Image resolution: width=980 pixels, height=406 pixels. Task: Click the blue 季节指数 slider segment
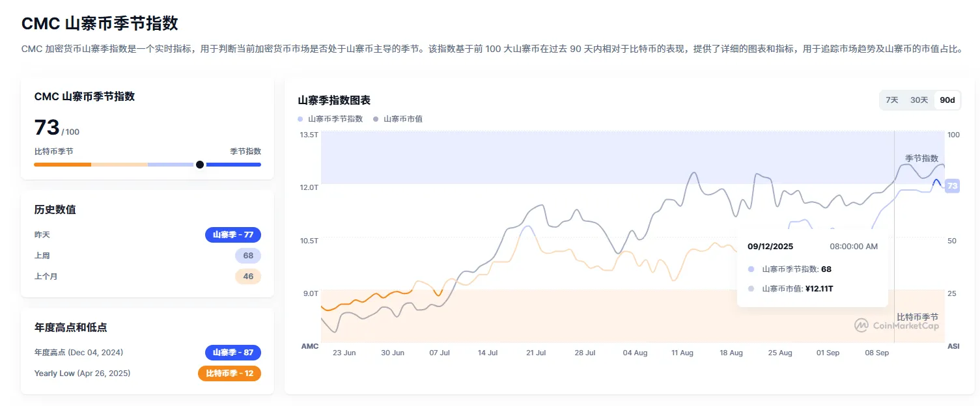[x=233, y=165]
